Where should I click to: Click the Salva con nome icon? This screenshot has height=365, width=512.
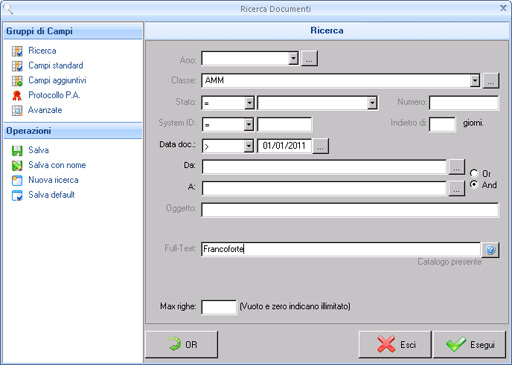[17, 165]
